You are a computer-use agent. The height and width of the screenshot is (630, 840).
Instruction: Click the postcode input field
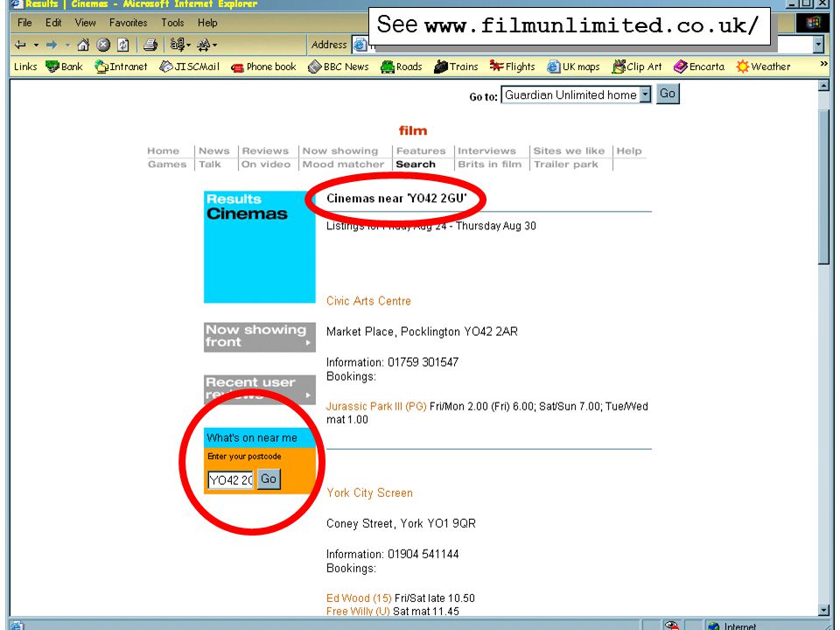click(x=231, y=479)
